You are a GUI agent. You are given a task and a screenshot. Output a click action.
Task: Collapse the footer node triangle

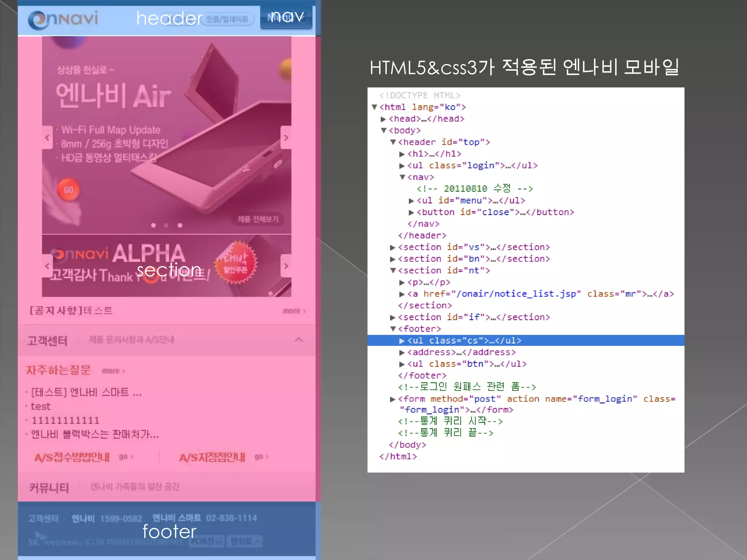pos(393,329)
